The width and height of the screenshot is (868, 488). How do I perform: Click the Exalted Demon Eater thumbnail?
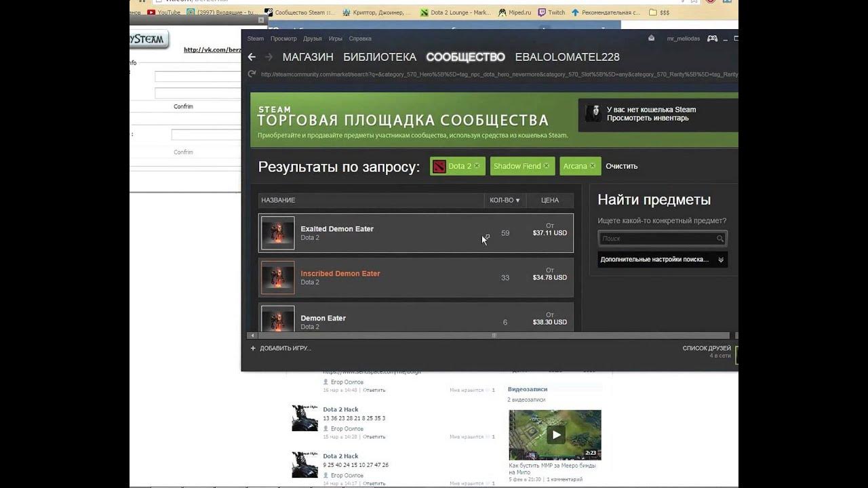[x=278, y=233]
